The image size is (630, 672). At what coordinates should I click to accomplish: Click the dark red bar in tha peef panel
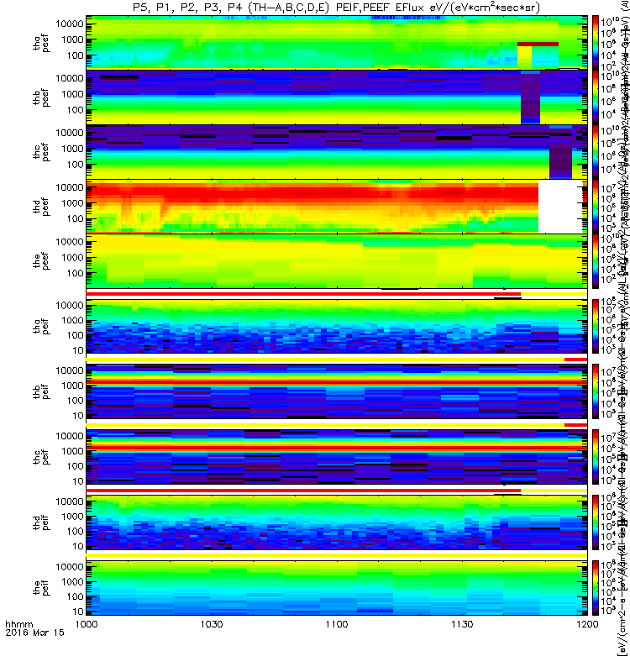point(538,45)
